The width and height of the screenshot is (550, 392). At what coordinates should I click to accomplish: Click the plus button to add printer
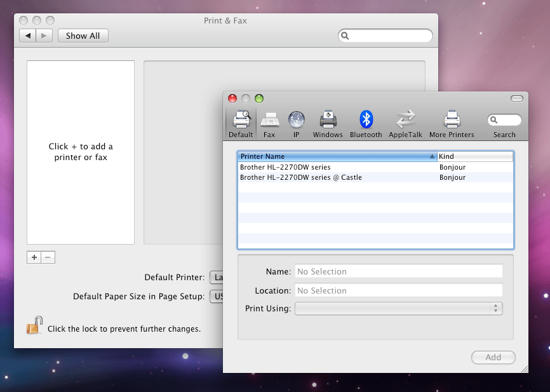click(x=34, y=257)
